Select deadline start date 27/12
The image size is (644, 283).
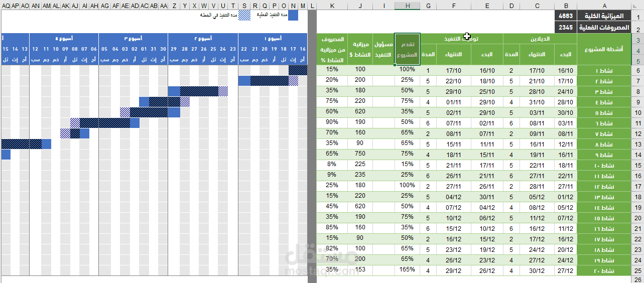(x=565, y=271)
